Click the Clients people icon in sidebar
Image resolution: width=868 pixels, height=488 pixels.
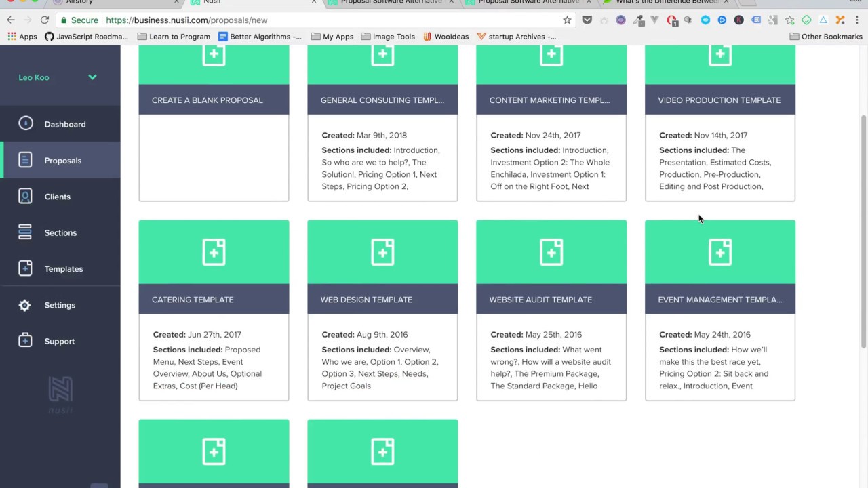coord(25,197)
